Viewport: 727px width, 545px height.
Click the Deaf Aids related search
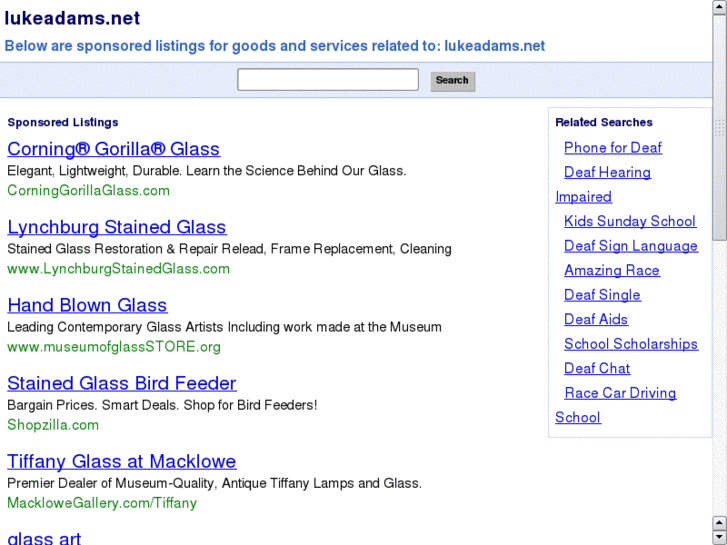point(595,320)
